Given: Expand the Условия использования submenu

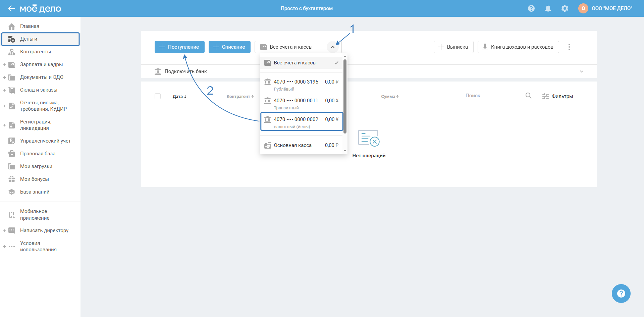Looking at the screenshot, I should (x=5, y=247).
